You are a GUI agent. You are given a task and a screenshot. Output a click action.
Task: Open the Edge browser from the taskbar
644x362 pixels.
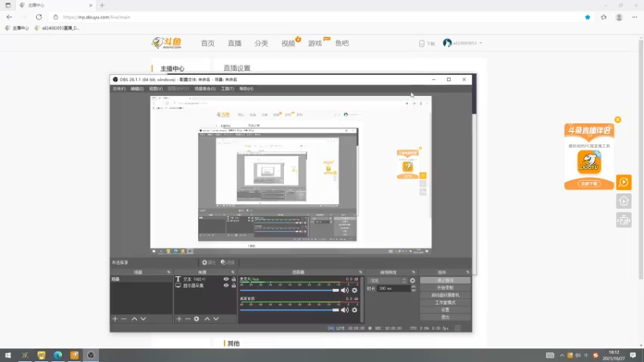58,355
